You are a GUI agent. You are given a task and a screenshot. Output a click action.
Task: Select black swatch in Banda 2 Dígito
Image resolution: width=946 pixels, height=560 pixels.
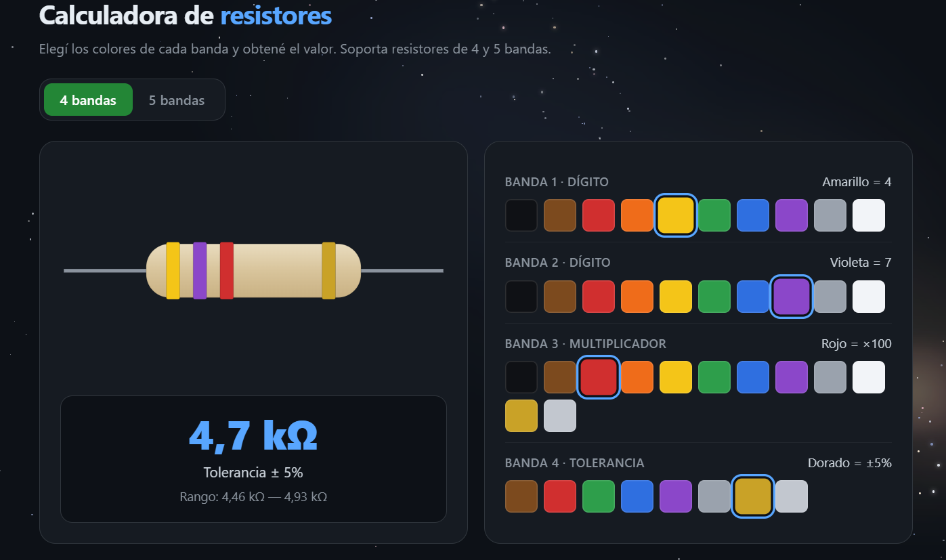521,297
